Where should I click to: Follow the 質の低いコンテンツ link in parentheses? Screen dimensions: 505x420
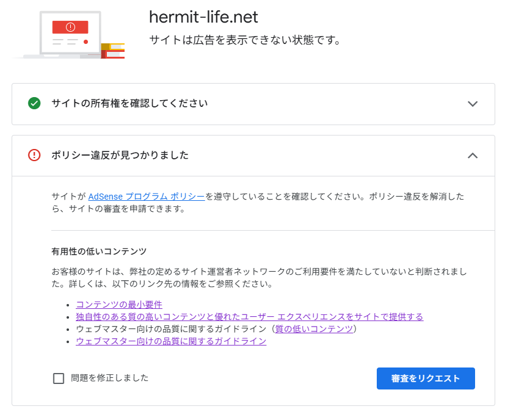[314, 328]
